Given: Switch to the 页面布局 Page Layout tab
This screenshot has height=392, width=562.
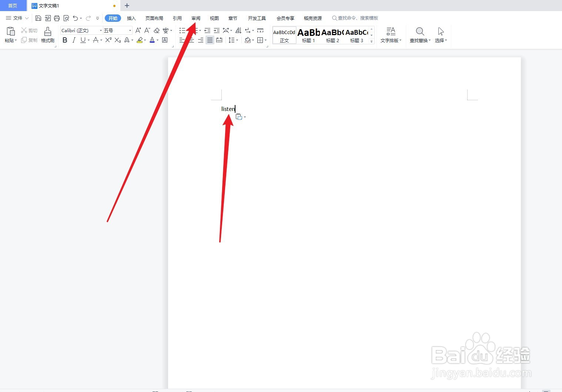Looking at the screenshot, I should (154, 18).
